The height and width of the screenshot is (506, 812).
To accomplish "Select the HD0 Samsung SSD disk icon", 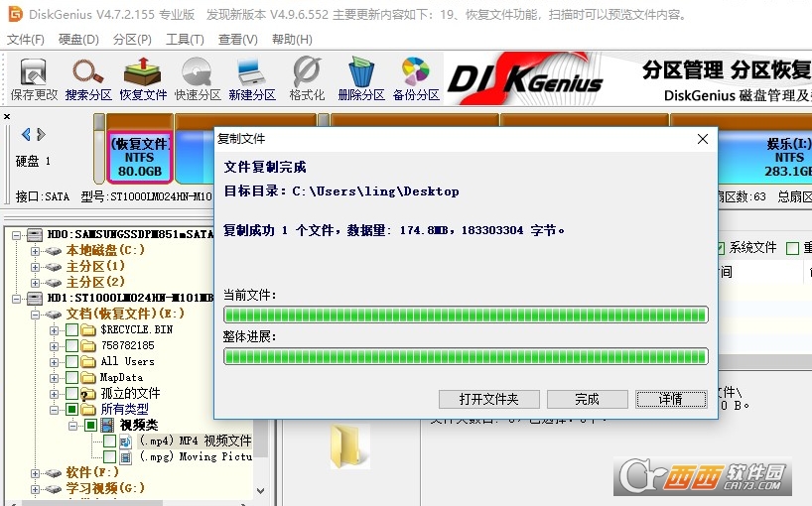I will point(35,235).
